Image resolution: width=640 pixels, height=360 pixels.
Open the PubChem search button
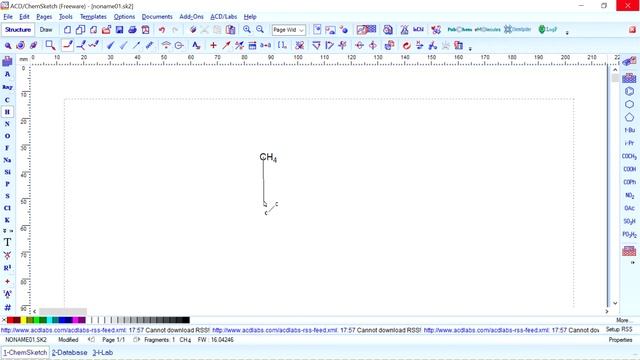[x=460, y=29]
